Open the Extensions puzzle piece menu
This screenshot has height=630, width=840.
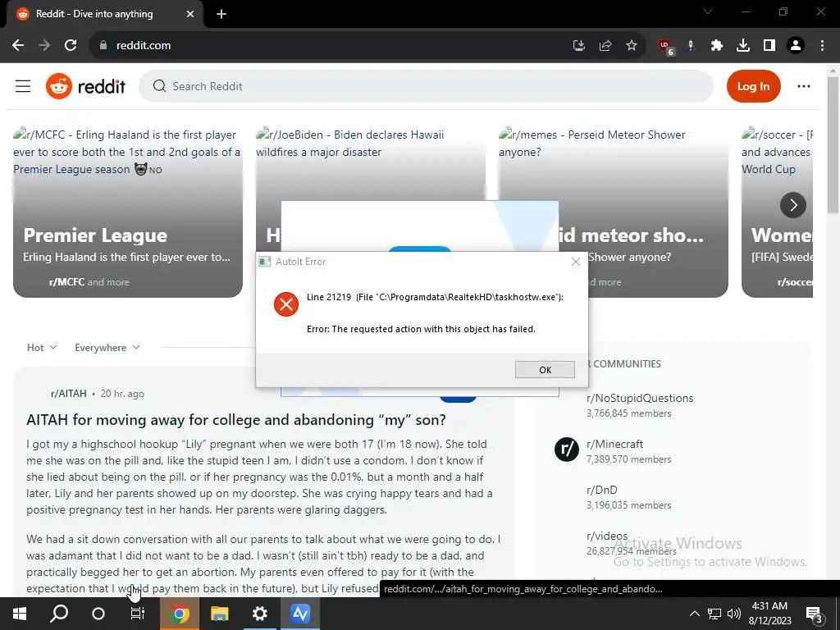(x=717, y=46)
